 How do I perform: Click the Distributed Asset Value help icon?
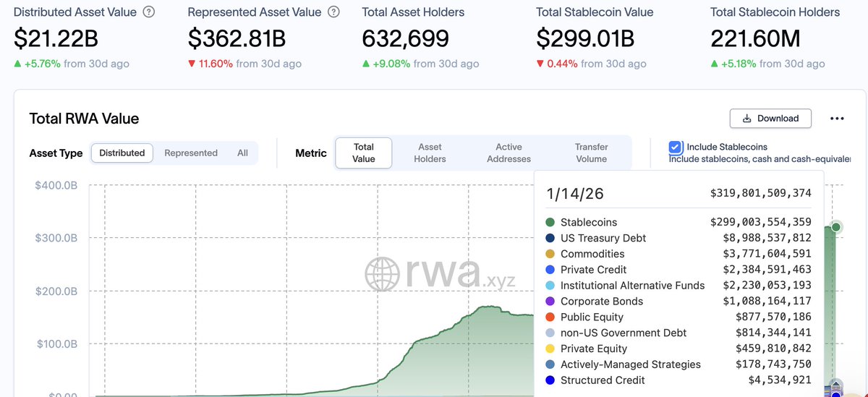click(x=149, y=12)
